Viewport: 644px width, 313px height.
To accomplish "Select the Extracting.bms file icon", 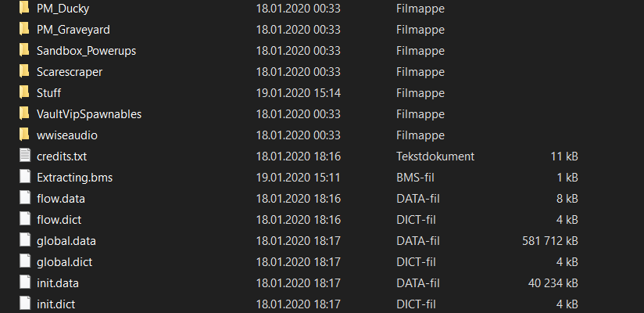I will (x=25, y=178).
